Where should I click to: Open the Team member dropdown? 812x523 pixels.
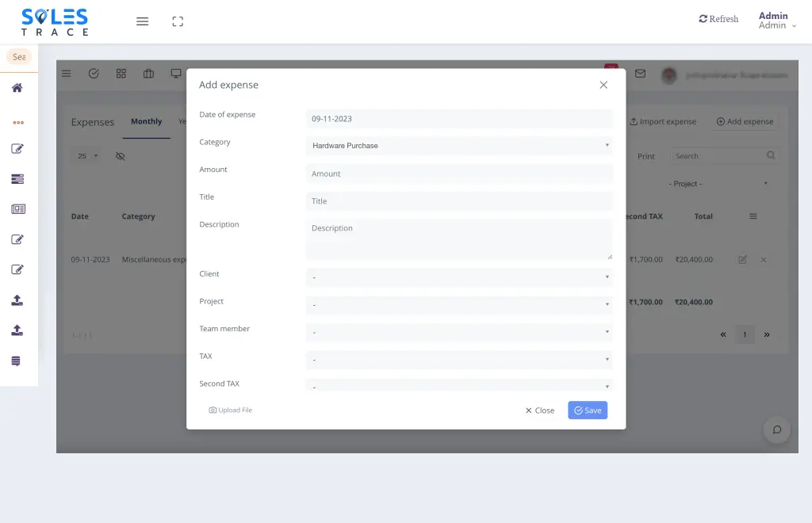pyautogui.click(x=459, y=332)
